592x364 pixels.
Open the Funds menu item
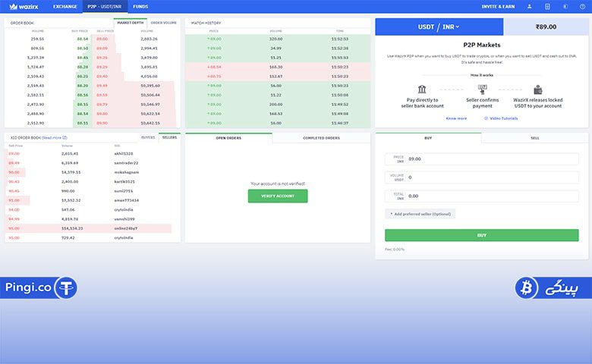tap(140, 6)
